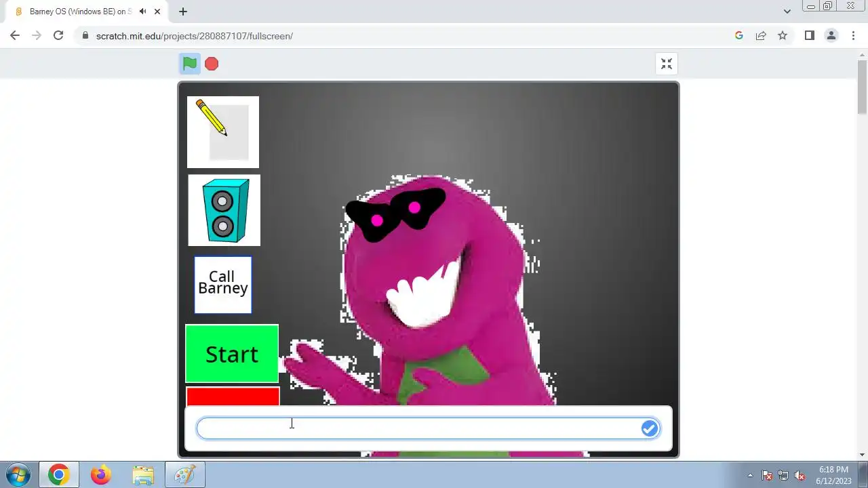Go back to the previous page
The height and width of the screenshot is (488, 868).
tap(15, 35)
